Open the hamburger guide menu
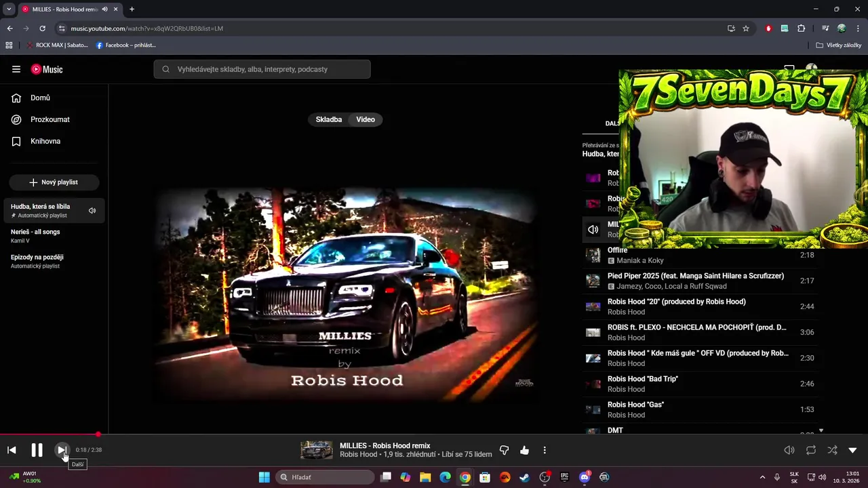 click(16, 69)
